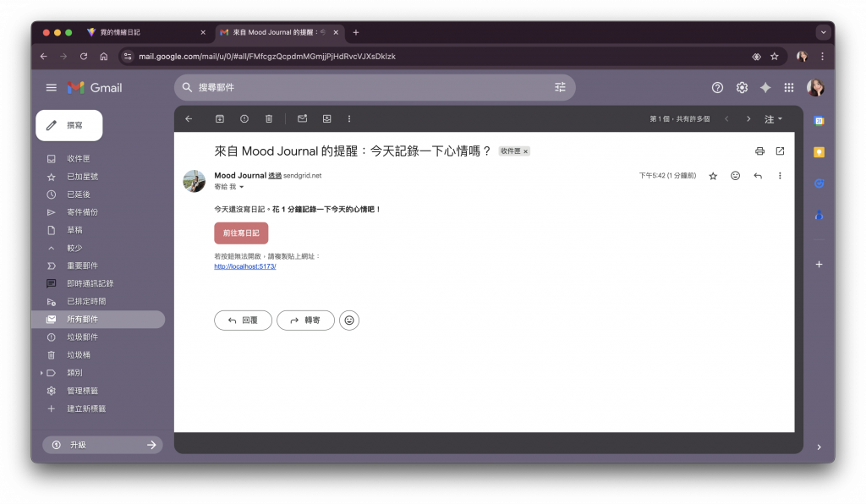
Task: Open Google Keep side panel
Action: (819, 152)
